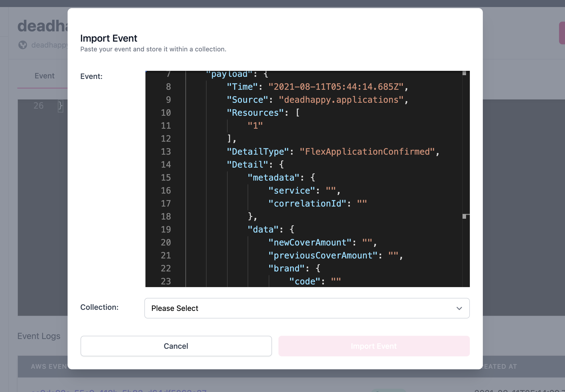Click the "brand" key on line 22
This screenshot has width=565, height=392.
287,268
